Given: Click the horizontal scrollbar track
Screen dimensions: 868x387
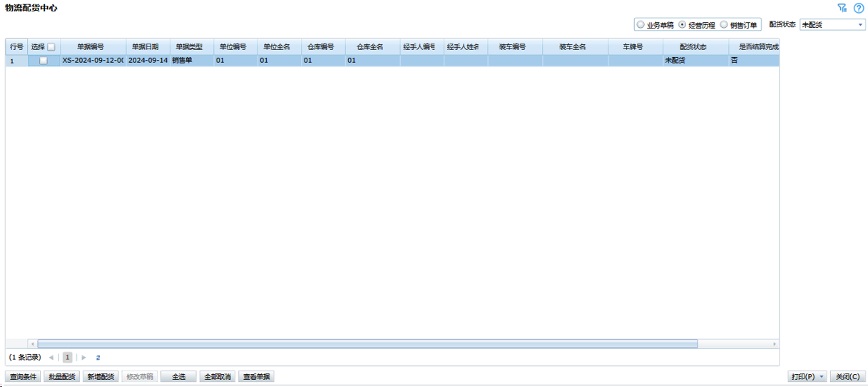Looking at the screenshot, I should coord(735,343).
